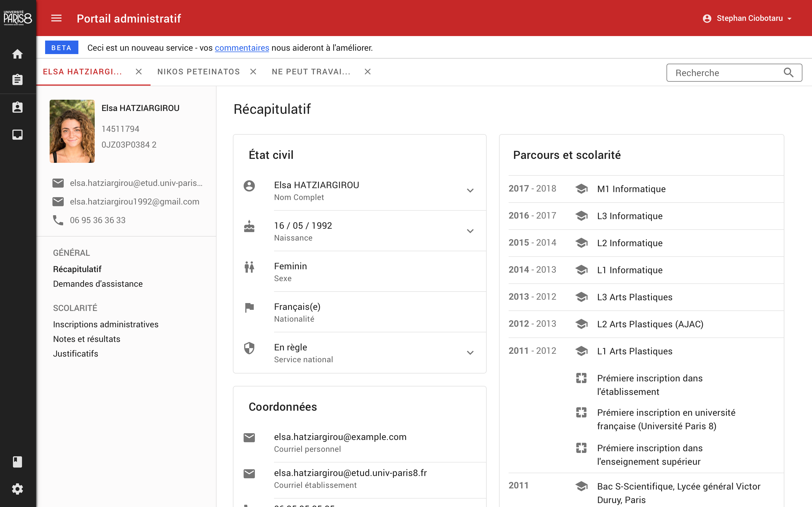This screenshot has width=812, height=507.
Task: Click the device icon in the sidebar
Action: [17, 134]
